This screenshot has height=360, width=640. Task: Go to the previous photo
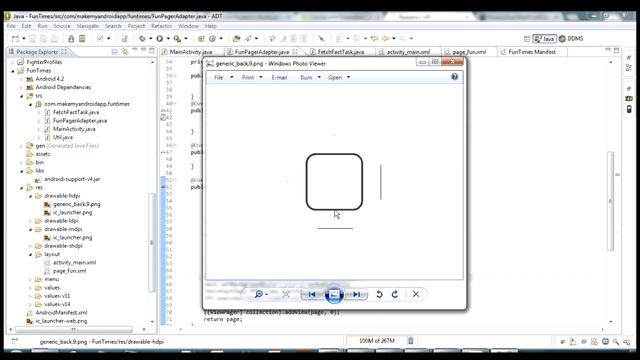pyautogui.click(x=312, y=294)
